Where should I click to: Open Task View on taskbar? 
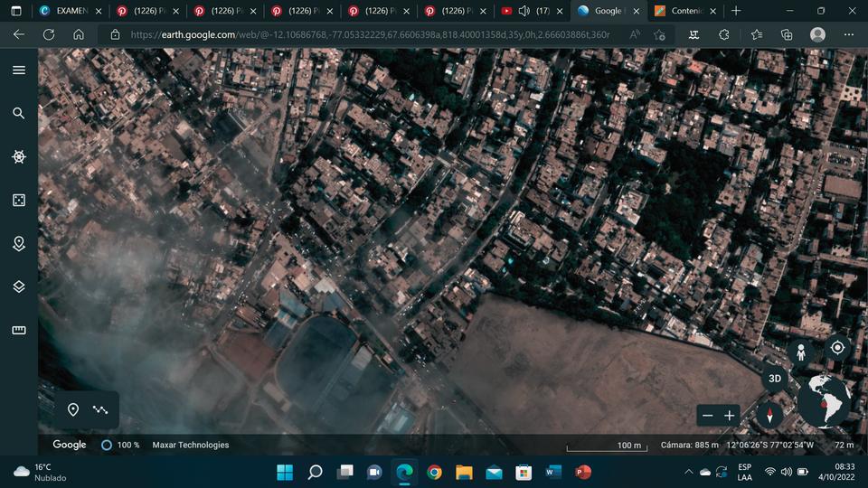tap(344, 472)
